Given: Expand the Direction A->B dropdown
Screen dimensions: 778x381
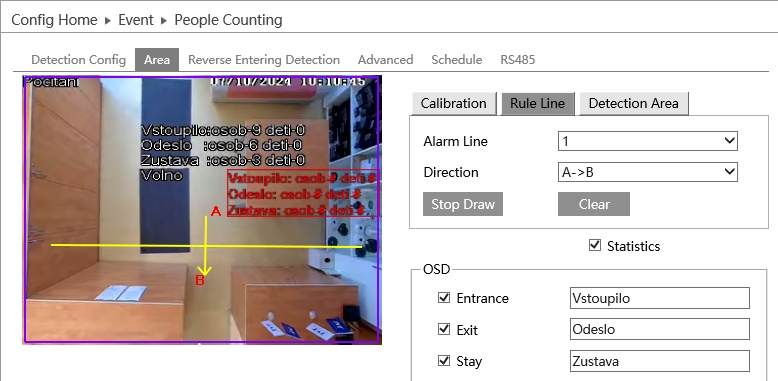Looking at the screenshot, I should coord(648,172).
